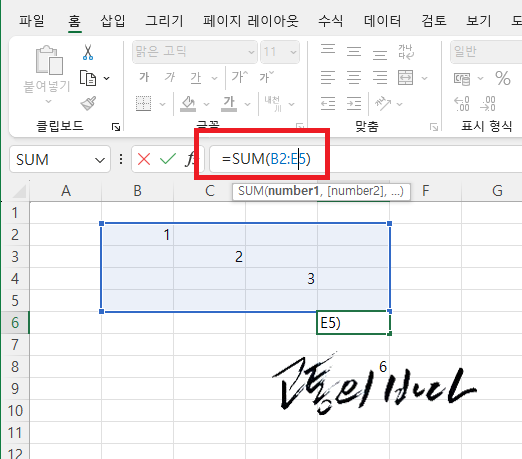Decrease indent icon
The image size is (522, 459).
tap(328, 104)
